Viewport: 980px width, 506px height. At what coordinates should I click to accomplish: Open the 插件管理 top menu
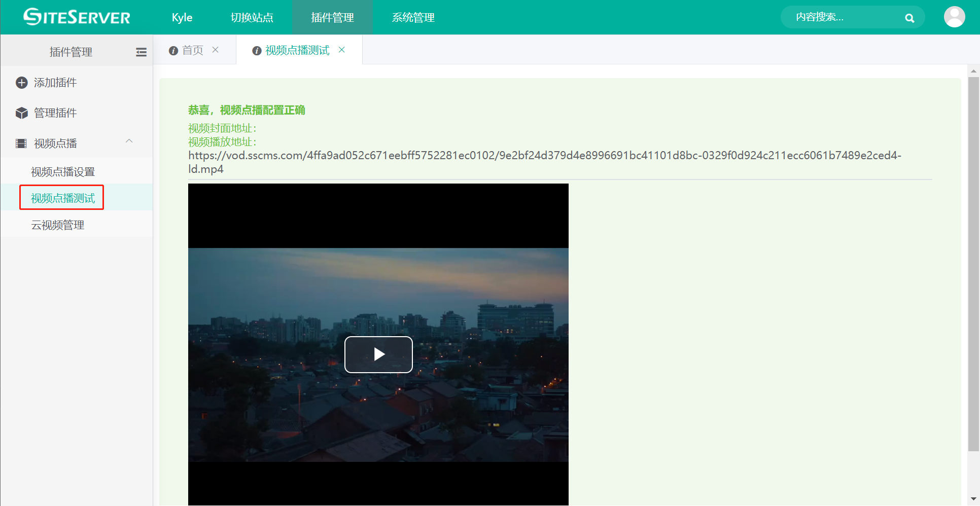tap(332, 18)
